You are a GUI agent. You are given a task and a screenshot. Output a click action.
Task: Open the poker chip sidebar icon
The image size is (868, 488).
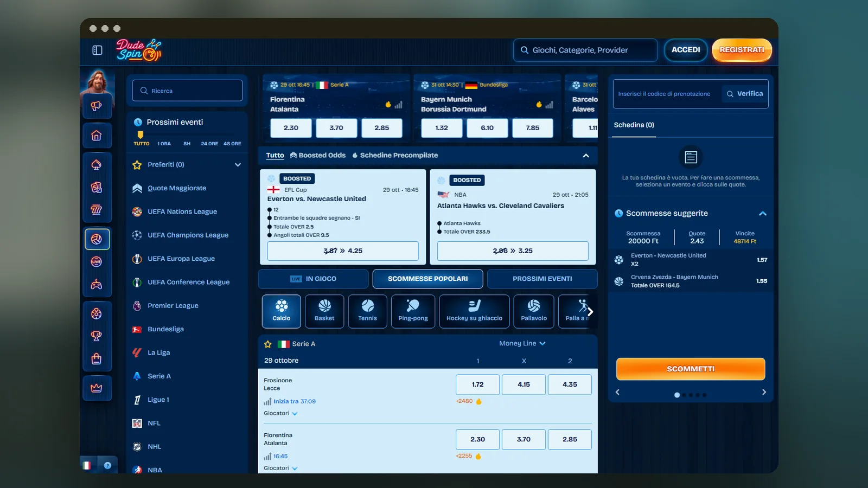[x=97, y=313]
